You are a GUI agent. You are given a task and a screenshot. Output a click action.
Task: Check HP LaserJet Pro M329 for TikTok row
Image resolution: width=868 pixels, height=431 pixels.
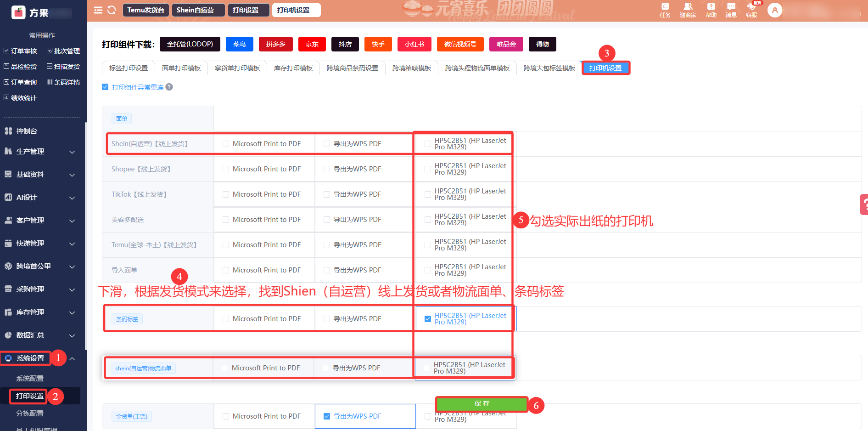(x=428, y=194)
